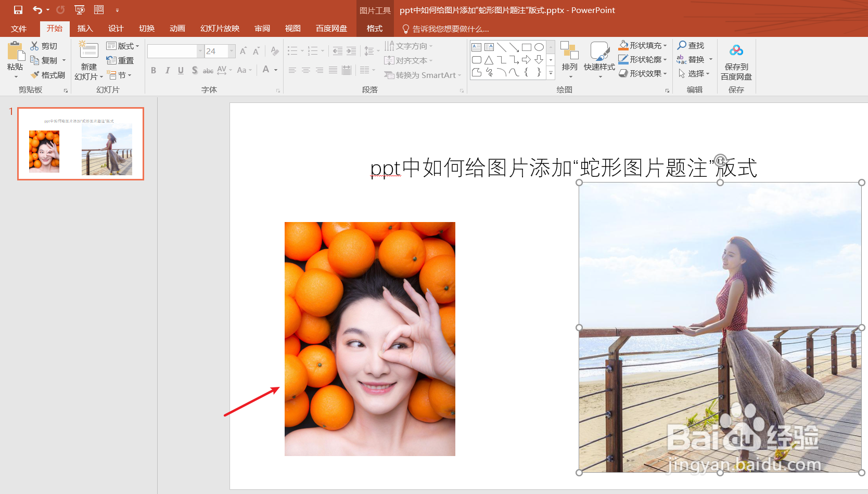
Task: Pick a font color swatch
Action: click(x=267, y=70)
